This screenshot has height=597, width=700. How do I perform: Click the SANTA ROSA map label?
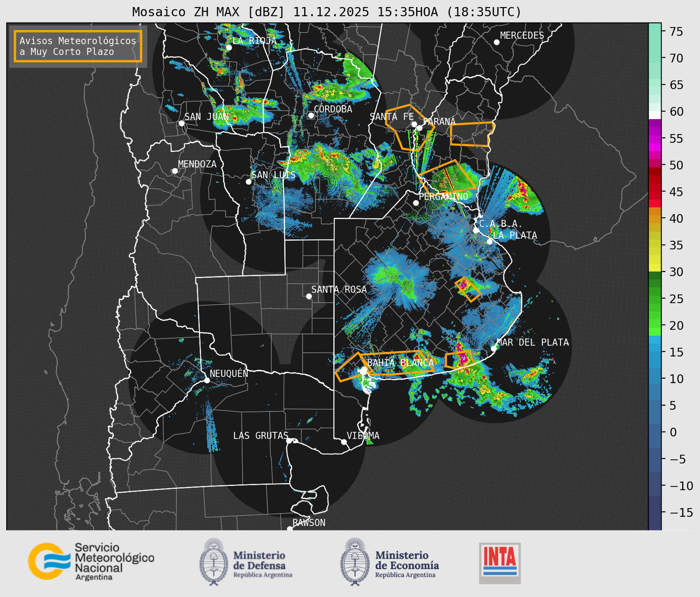pyautogui.click(x=339, y=289)
